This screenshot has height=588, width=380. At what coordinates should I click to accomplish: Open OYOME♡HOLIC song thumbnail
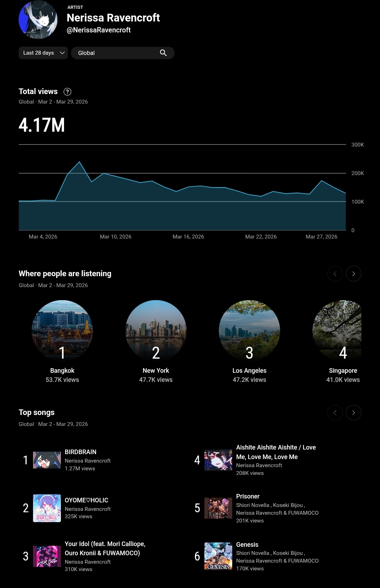coord(47,508)
